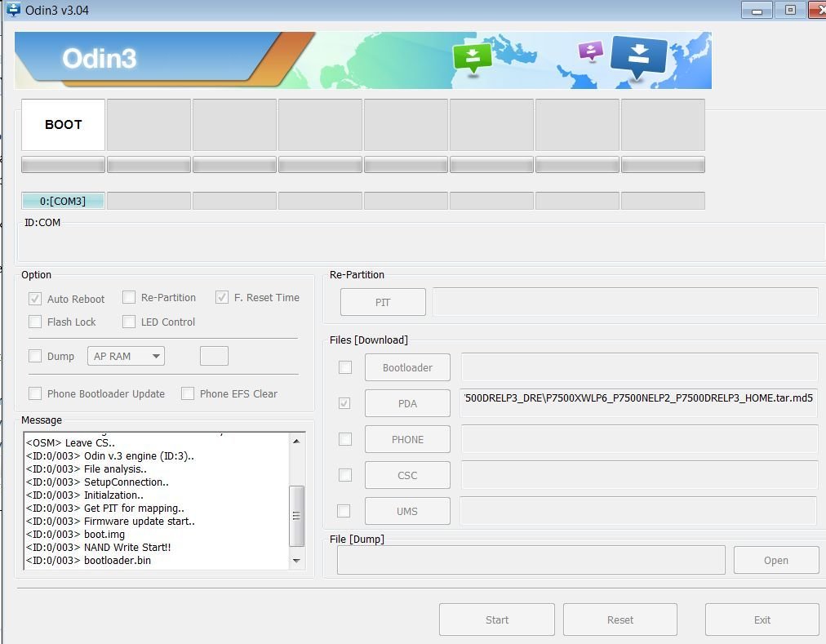Click the 'Initialzation..' log line

click(85, 495)
